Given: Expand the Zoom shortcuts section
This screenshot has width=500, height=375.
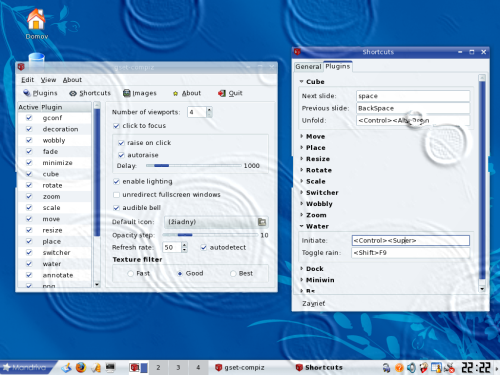Looking at the screenshot, I should (x=301, y=215).
